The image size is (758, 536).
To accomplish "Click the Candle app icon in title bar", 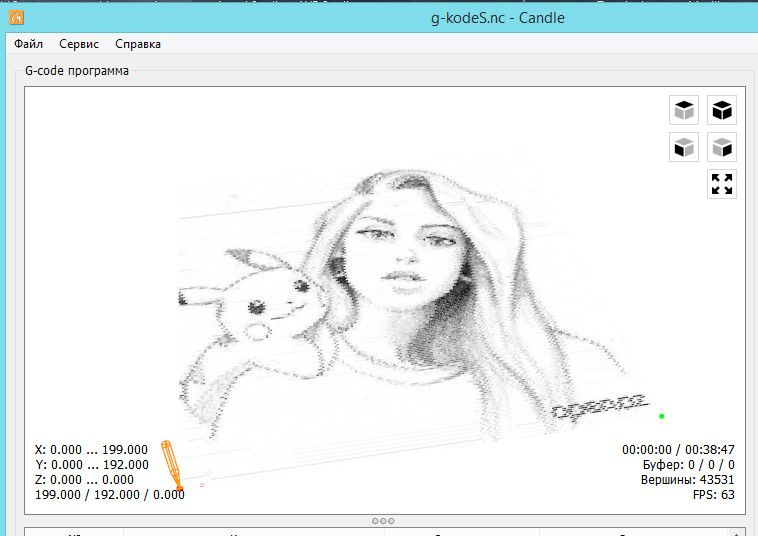I will tap(16, 17).
